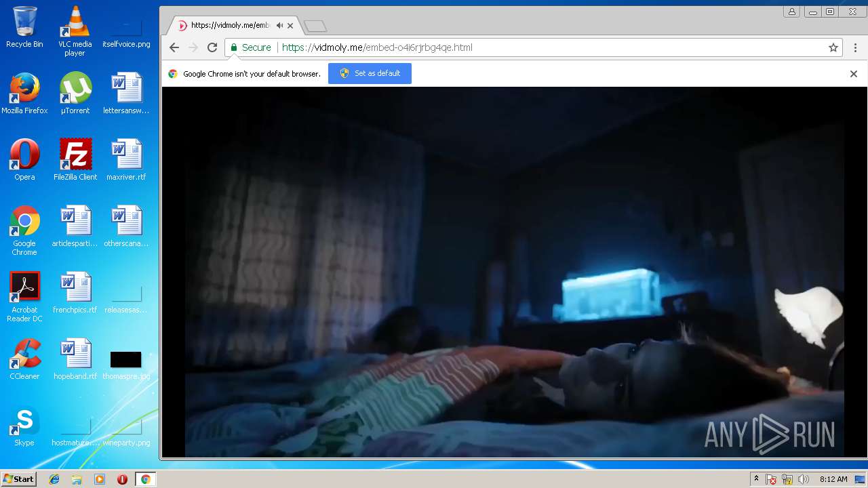868x488 pixels.
Task: Select the vidmoly.me browser tab
Action: click(x=234, y=25)
